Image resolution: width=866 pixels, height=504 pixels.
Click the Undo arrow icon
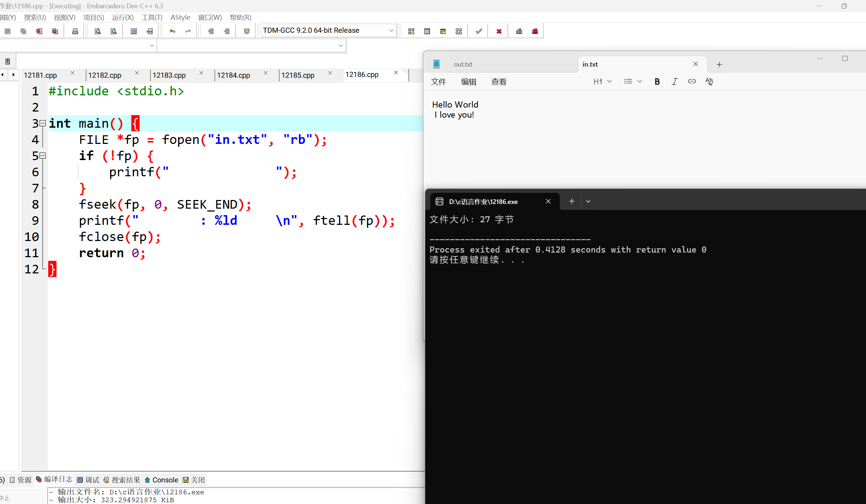(172, 31)
